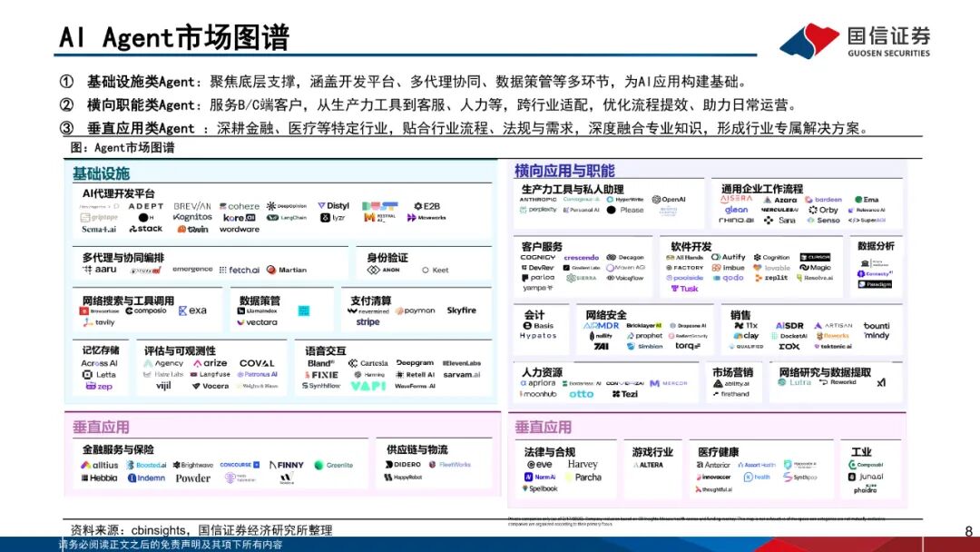This screenshot has height=552, width=980.
Task: Select the Harvey logo
Action: pos(583,465)
